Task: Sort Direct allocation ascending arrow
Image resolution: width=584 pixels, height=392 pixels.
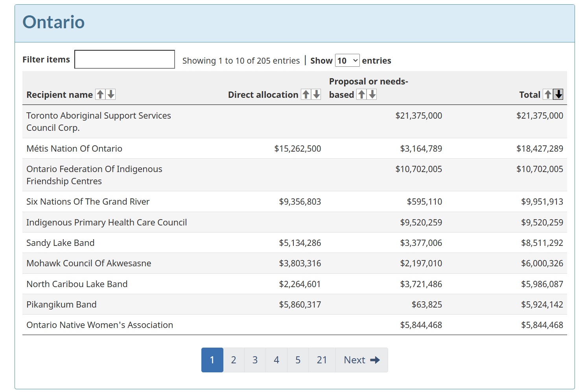Action: 306,94
